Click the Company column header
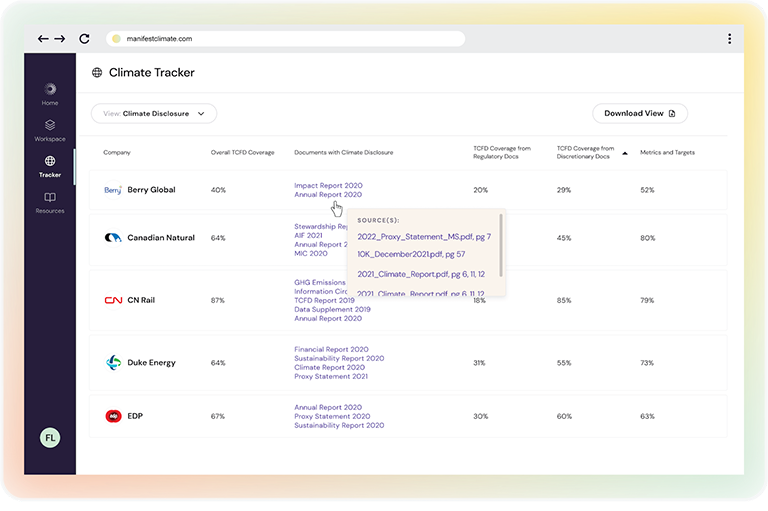 point(117,152)
